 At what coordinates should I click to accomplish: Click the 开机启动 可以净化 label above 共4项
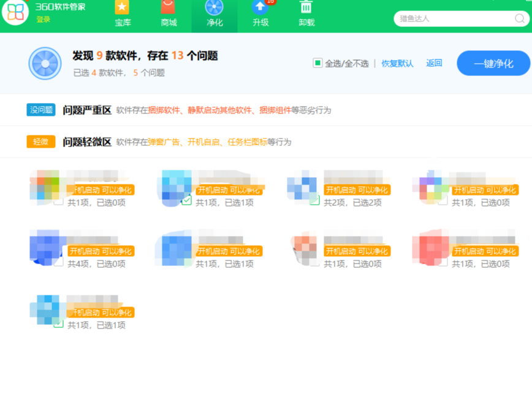[x=101, y=251]
